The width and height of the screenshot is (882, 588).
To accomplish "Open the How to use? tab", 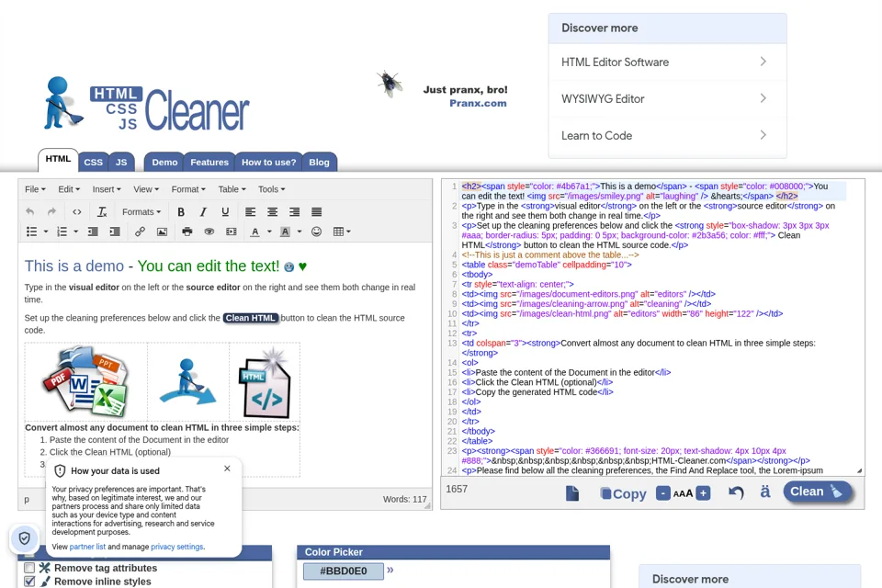I will coord(268,162).
